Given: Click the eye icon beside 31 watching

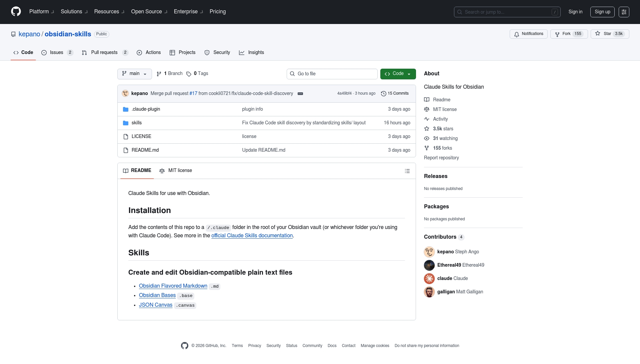Looking at the screenshot, I should click(427, 138).
